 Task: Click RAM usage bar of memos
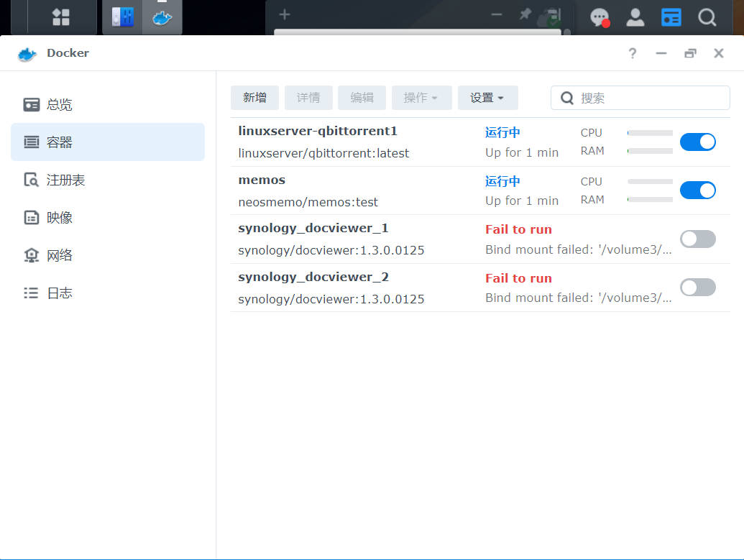(x=650, y=199)
